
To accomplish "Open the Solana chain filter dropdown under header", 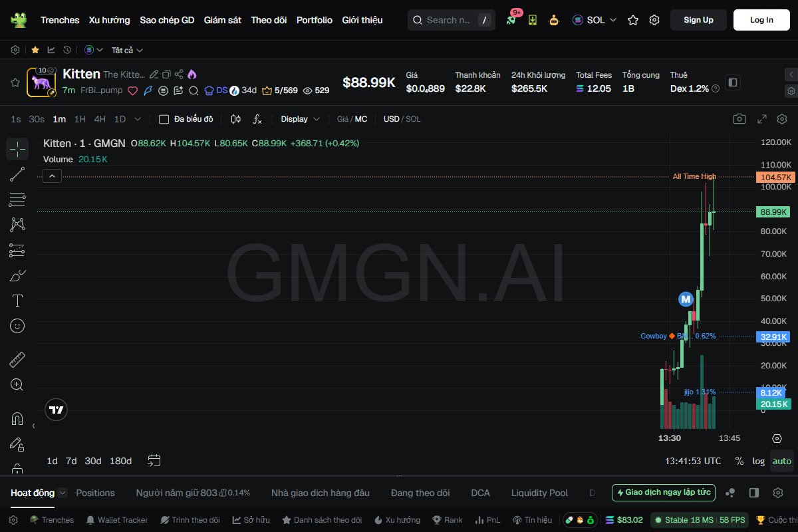I will click(x=94, y=50).
